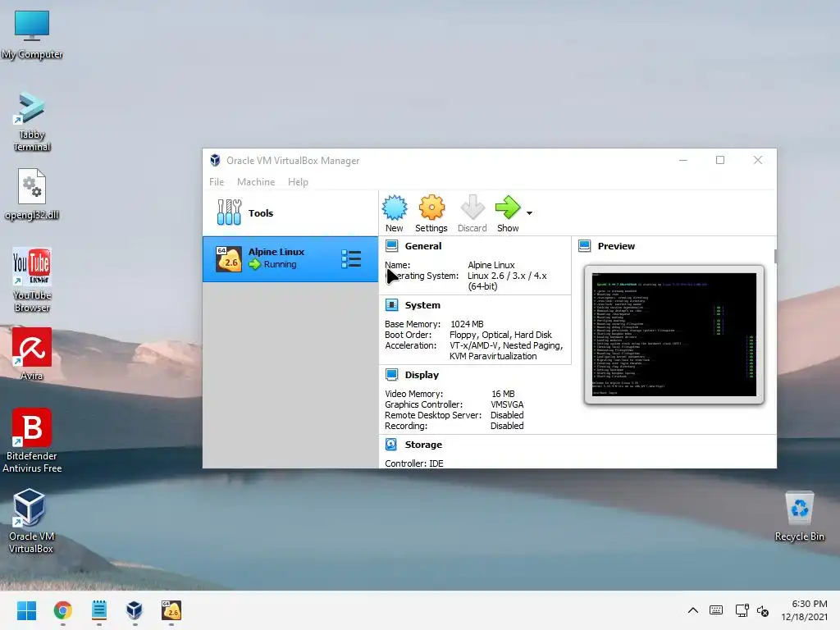
Task: Click the 'Running' status of Alpine Linux
Action: click(x=280, y=264)
